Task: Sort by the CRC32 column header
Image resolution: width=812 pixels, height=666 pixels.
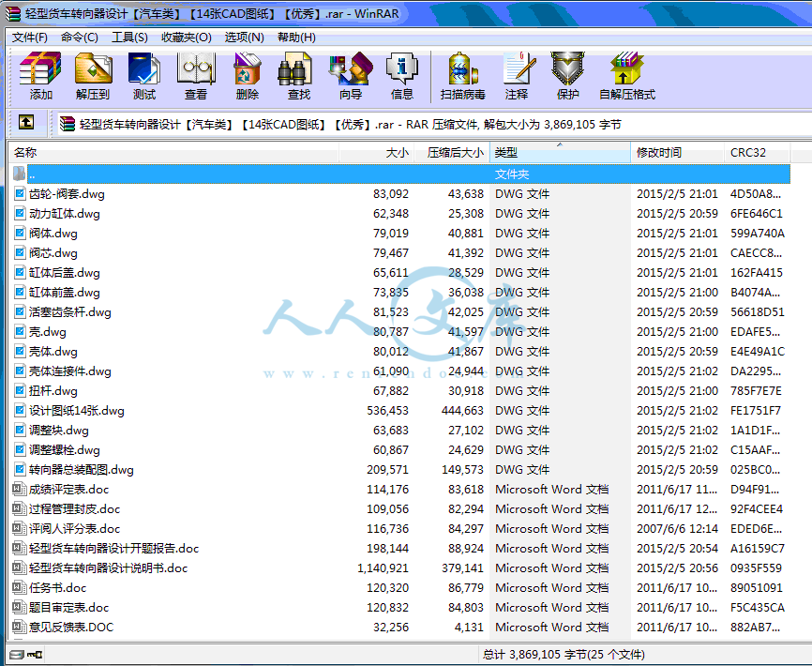Action: point(757,153)
